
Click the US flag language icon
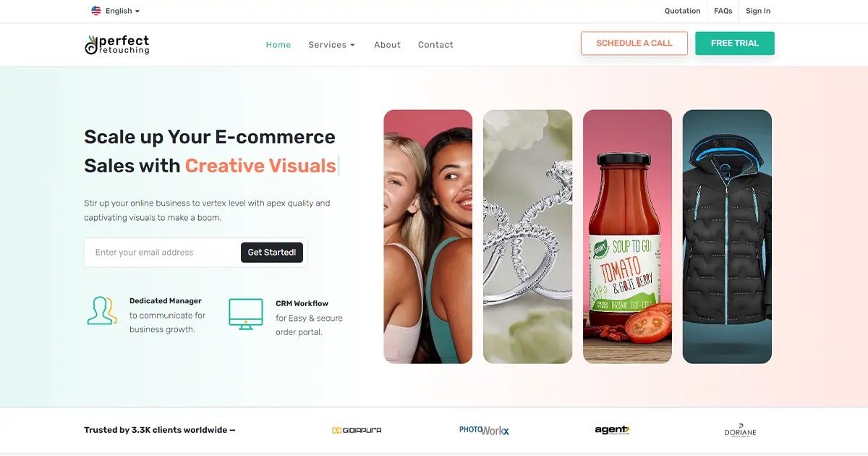pos(96,11)
